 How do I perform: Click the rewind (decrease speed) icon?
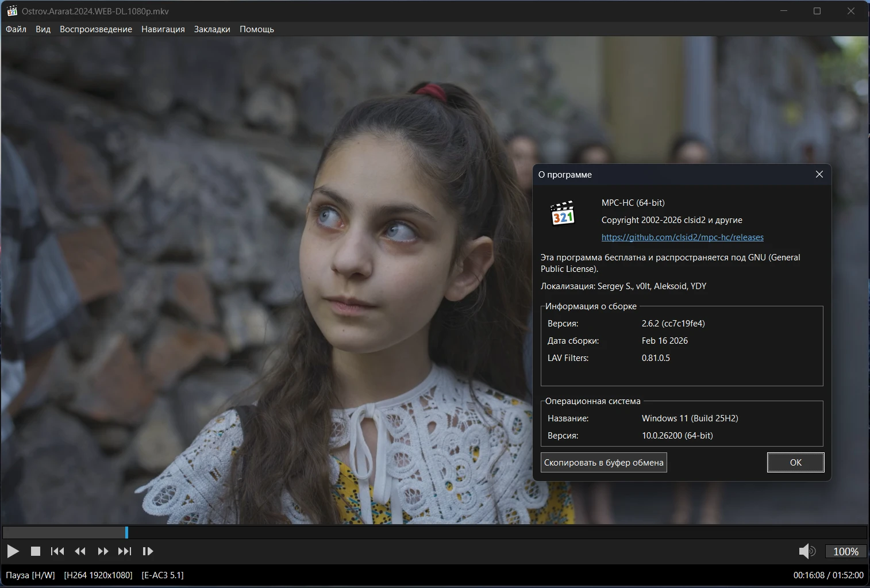[80, 551]
